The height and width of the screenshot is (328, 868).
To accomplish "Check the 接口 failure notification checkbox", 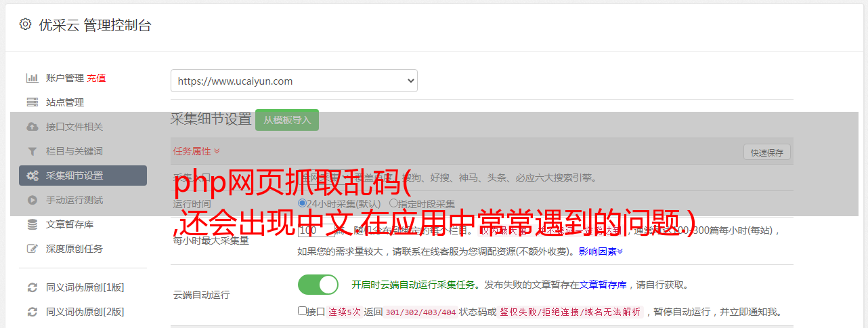I will pyautogui.click(x=302, y=311).
